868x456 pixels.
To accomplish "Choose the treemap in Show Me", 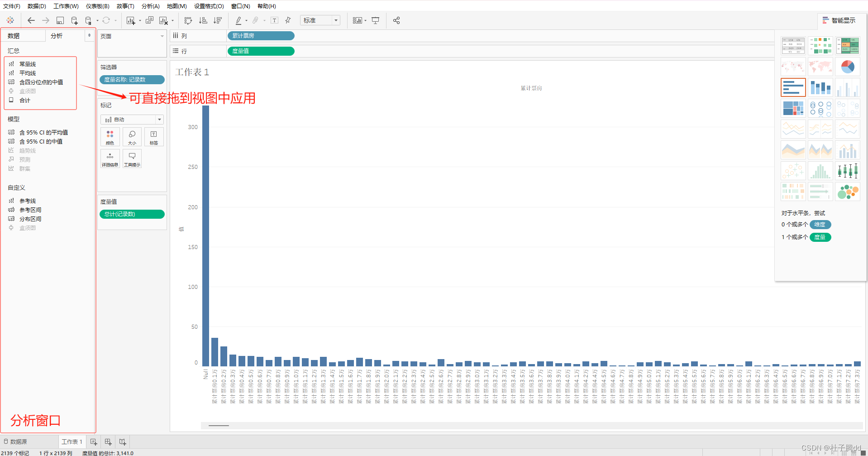I will coord(793,108).
